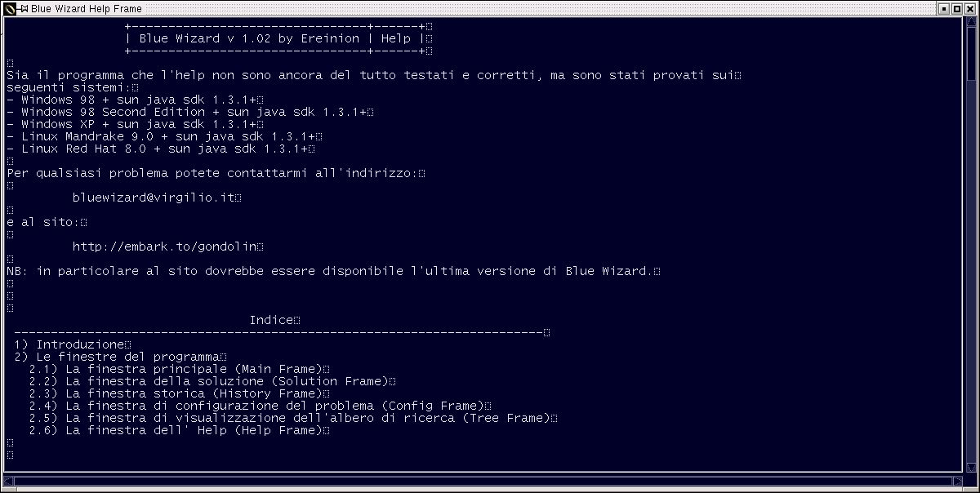Maximize the Blue Wizard Help Frame window
980x493 pixels.
956,8
